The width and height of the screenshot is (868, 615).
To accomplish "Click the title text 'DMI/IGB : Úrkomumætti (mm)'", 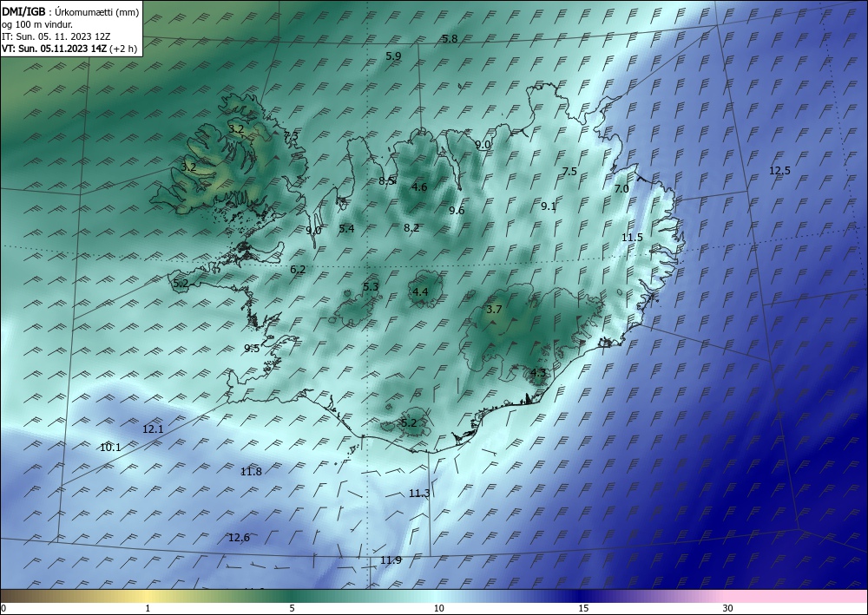I will pyautogui.click(x=70, y=12).
